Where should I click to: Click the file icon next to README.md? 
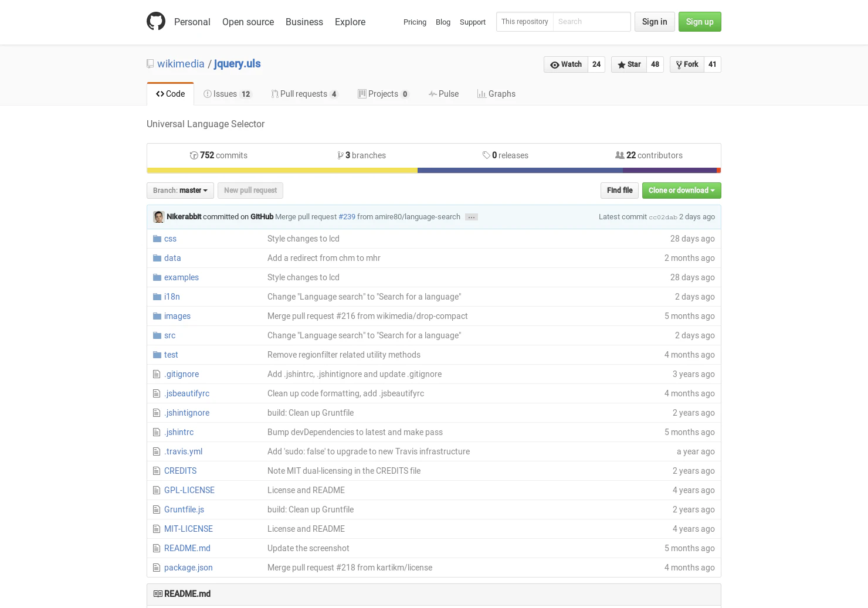click(x=157, y=548)
